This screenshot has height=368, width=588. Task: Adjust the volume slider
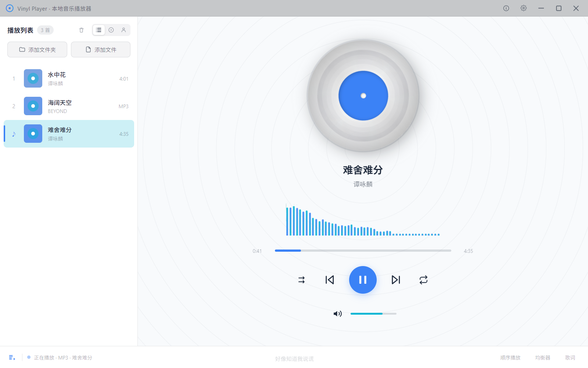click(373, 314)
